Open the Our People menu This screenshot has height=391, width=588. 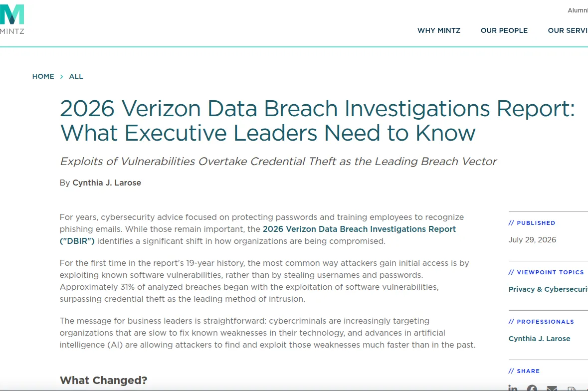tap(504, 30)
